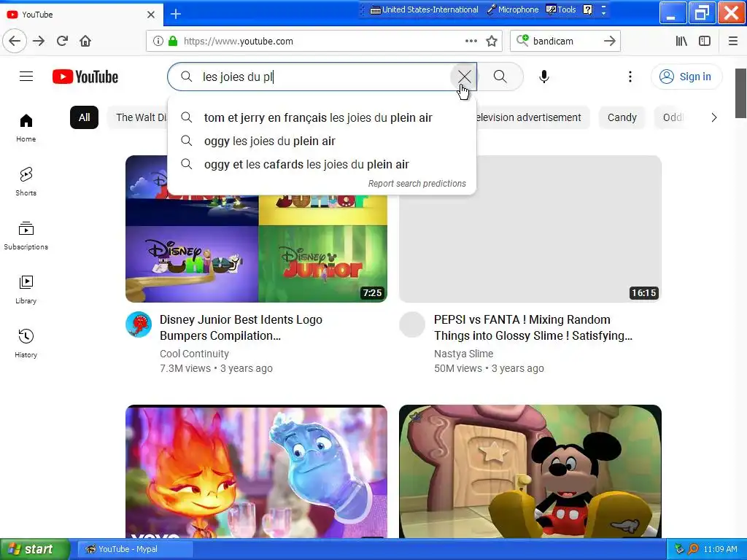
Task: Open Shorts in the sidebar
Action: [x=26, y=182]
